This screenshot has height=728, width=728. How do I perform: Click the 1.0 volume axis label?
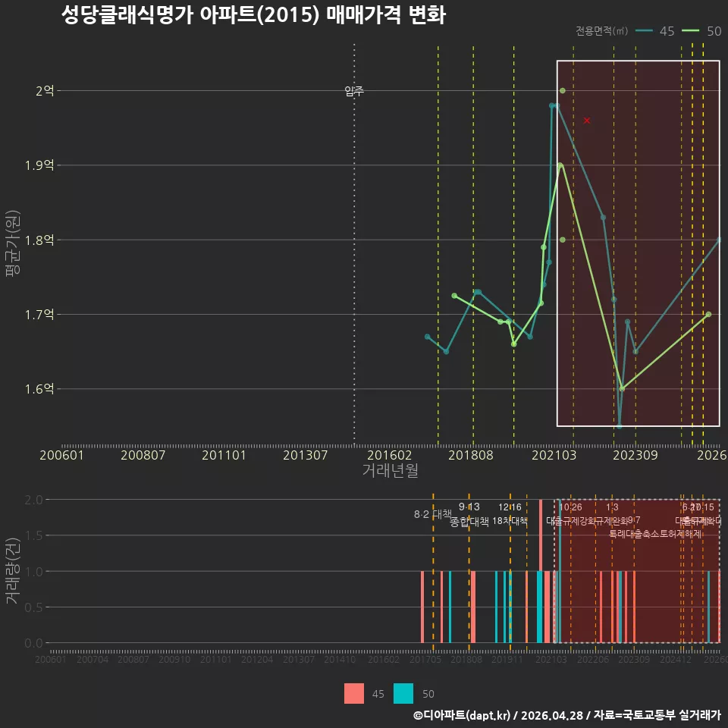click(33, 572)
